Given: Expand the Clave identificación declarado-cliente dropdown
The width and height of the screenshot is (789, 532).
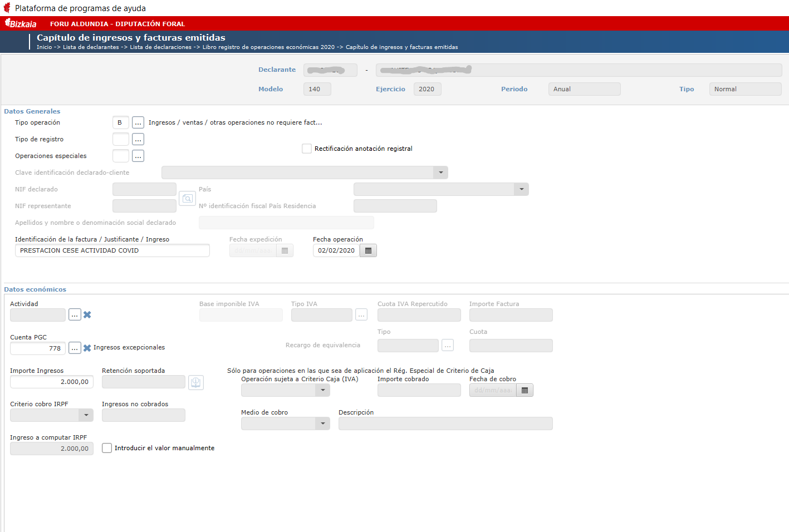Looking at the screenshot, I should pyautogui.click(x=440, y=173).
